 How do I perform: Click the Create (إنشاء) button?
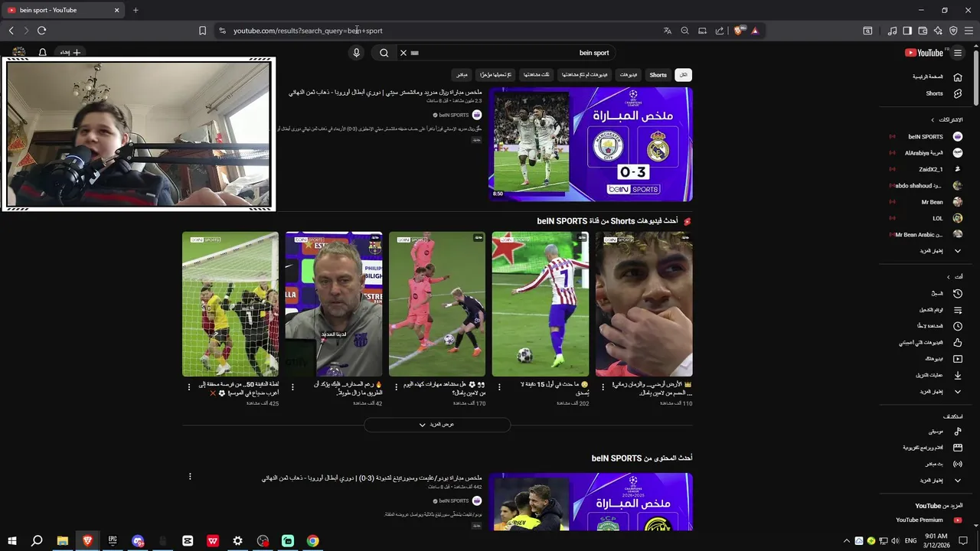point(70,53)
